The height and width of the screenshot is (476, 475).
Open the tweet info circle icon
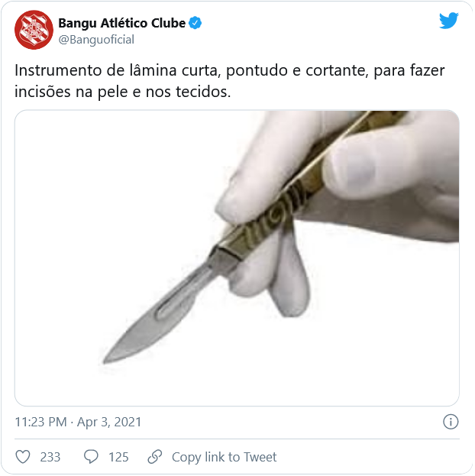tap(451, 422)
